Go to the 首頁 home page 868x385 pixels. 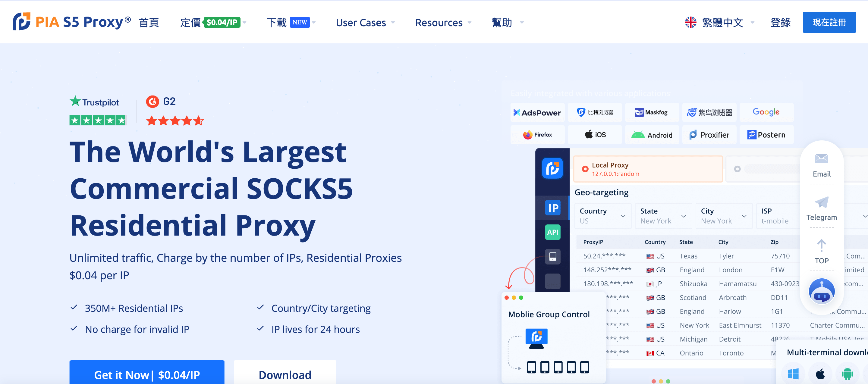(x=149, y=23)
